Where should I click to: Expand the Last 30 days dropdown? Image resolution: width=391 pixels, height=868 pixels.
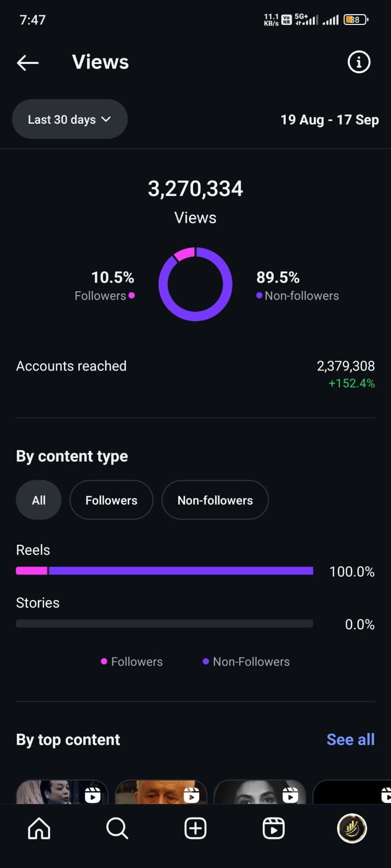click(70, 119)
